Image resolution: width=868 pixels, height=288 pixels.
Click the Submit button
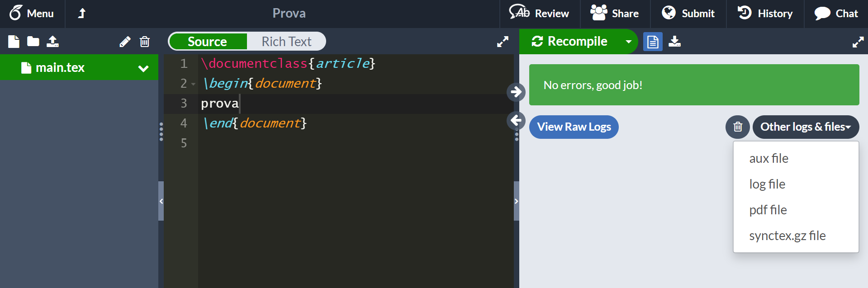coord(688,14)
